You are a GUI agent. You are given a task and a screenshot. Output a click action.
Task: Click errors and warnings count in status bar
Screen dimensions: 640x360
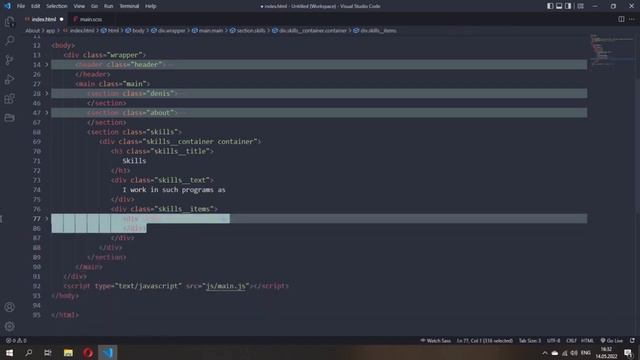tap(16, 340)
